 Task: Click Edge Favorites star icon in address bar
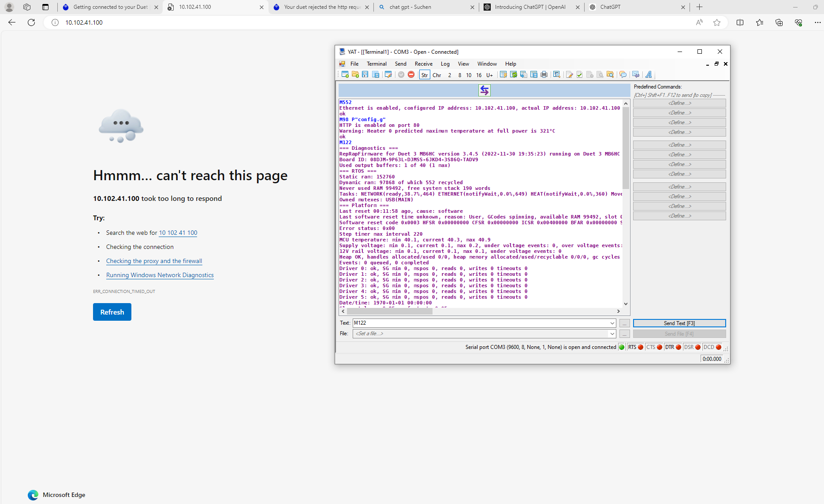click(717, 22)
